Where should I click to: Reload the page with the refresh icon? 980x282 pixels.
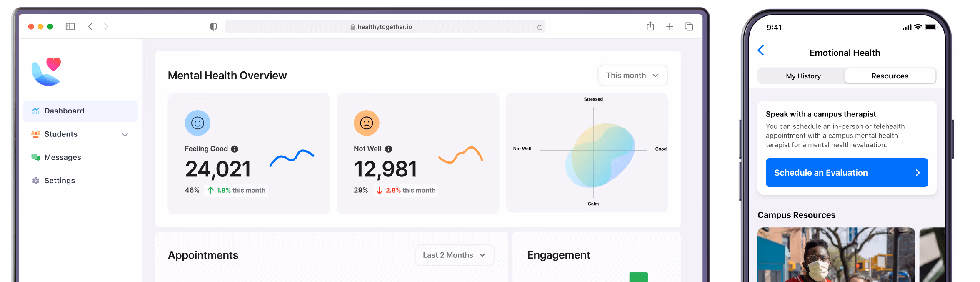click(x=540, y=27)
